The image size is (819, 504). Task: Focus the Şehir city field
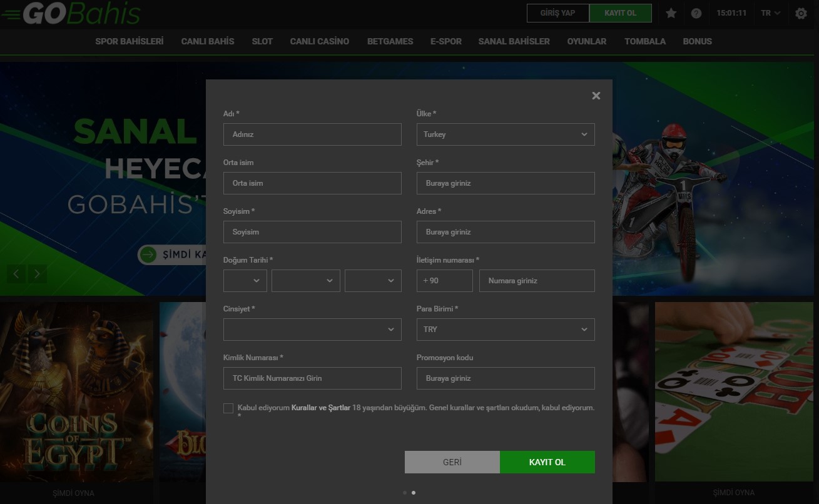(506, 183)
